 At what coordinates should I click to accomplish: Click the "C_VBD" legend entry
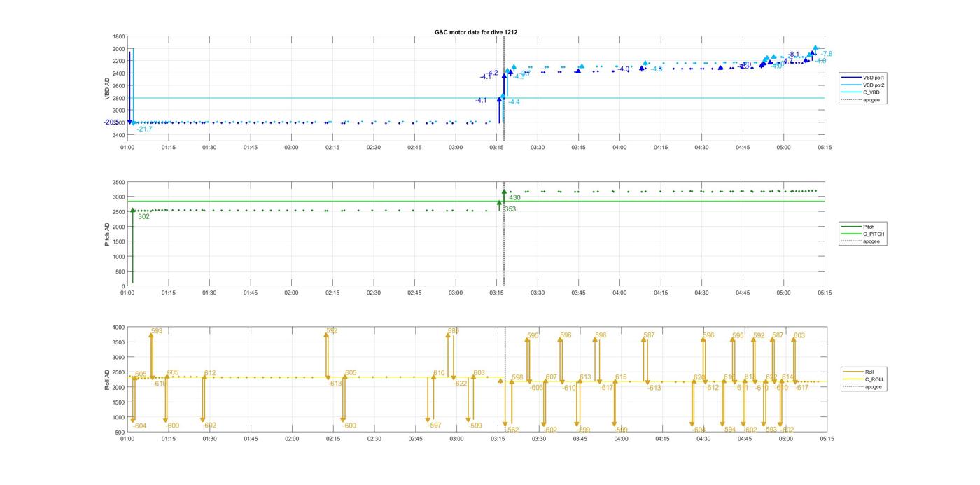click(x=871, y=92)
